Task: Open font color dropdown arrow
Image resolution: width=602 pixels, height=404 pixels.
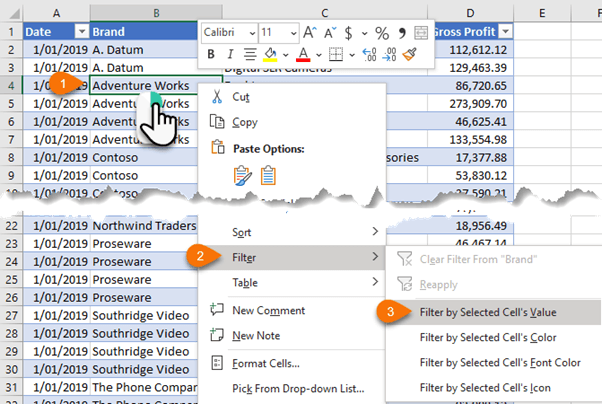Action: 319,55
